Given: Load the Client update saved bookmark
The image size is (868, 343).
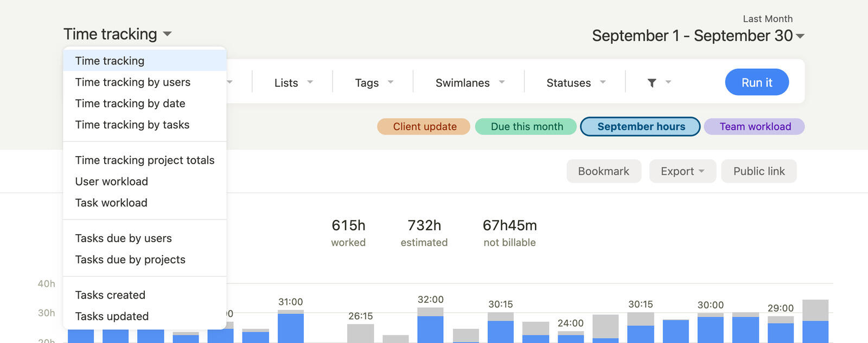Looking at the screenshot, I should [424, 127].
